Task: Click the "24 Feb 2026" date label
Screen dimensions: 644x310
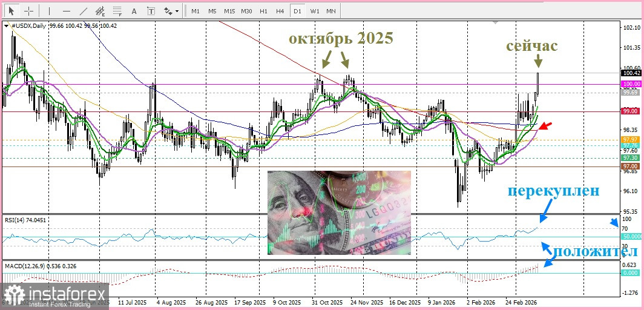Action: tap(521, 302)
